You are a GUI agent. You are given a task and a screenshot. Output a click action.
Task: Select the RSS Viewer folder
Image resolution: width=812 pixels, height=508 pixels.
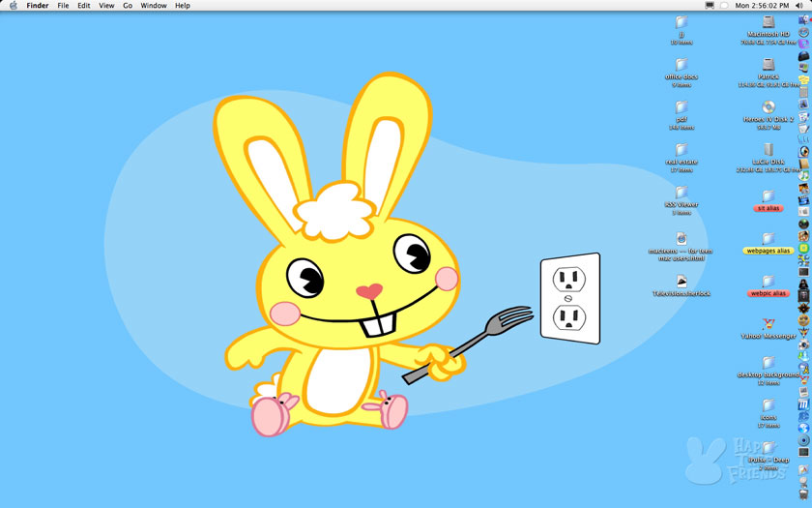tap(681, 192)
